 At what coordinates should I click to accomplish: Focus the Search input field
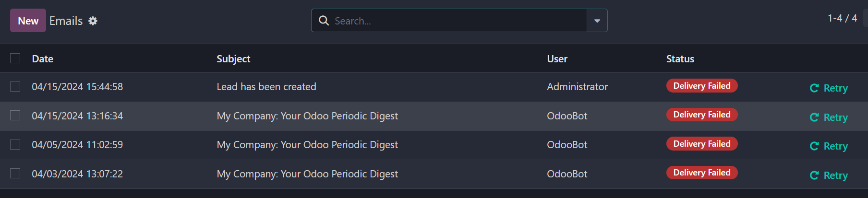coord(458,21)
